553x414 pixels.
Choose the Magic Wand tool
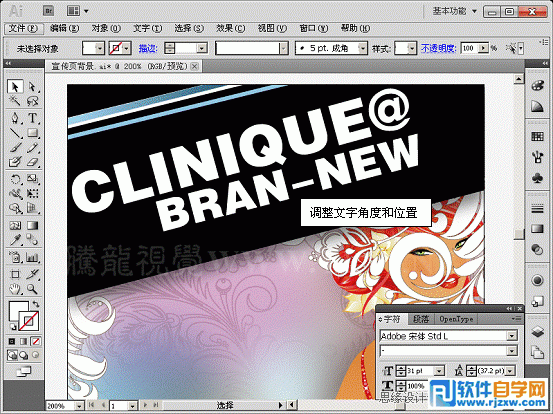tap(15, 101)
